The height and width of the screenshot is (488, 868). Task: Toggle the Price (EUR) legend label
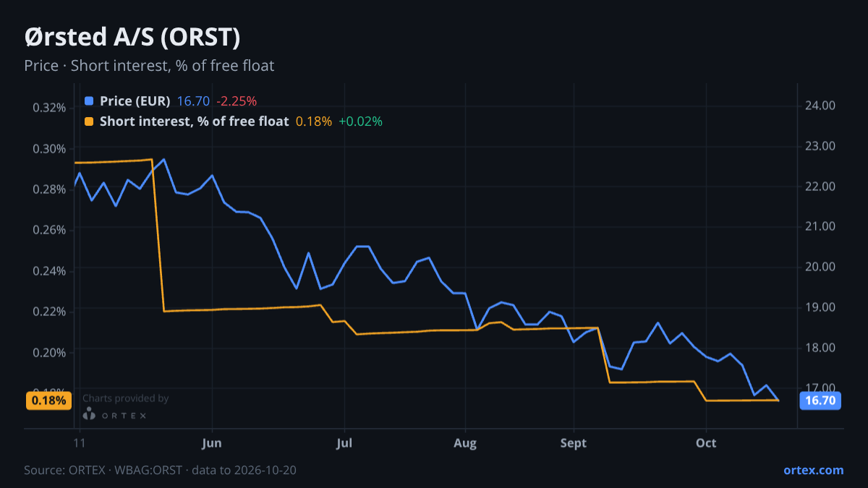(135, 101)
